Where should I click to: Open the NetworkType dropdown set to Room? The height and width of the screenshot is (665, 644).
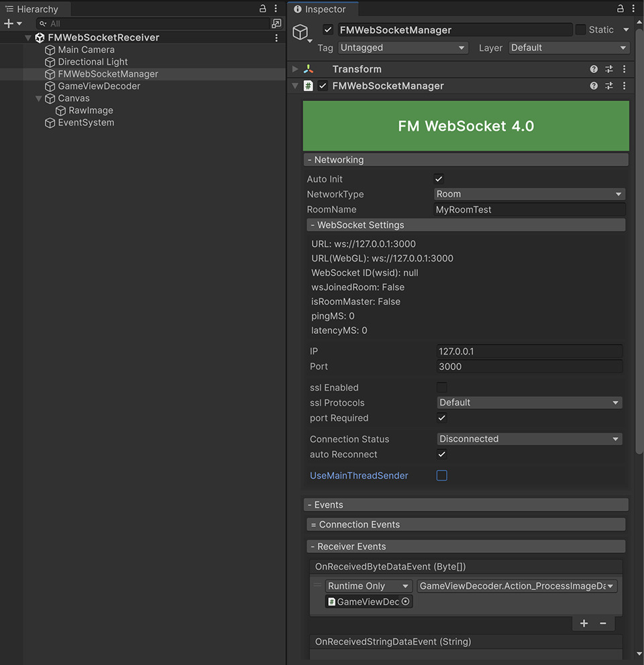tap(529, 194)
